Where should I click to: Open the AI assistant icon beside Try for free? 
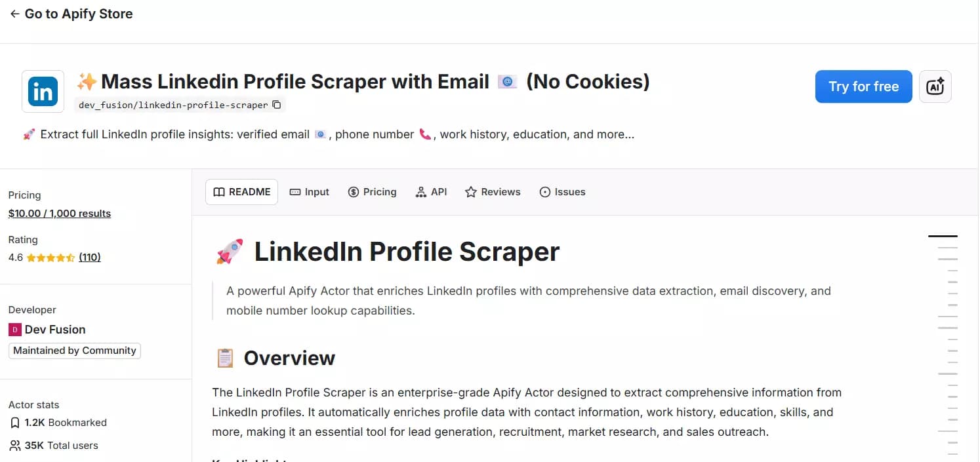[935, 86]
